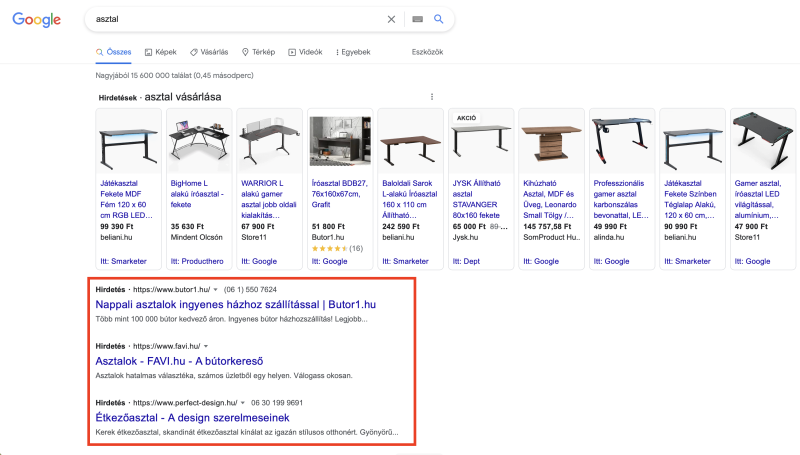Open the Eszközök tools options
This screenshot has height=455, width=800.
[427, 51]
